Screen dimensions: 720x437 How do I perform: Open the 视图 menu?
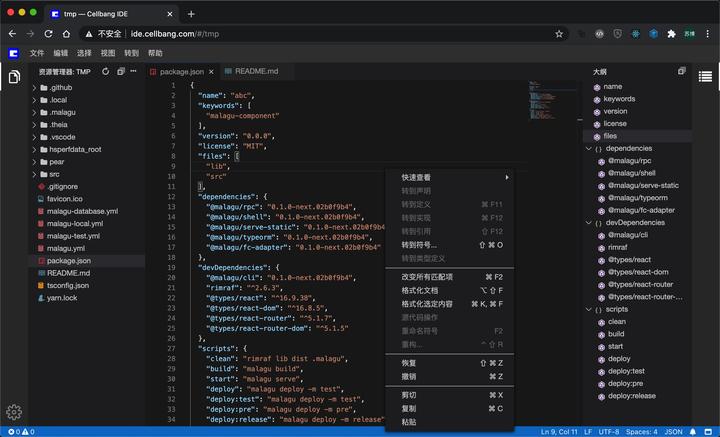point(108,53)
